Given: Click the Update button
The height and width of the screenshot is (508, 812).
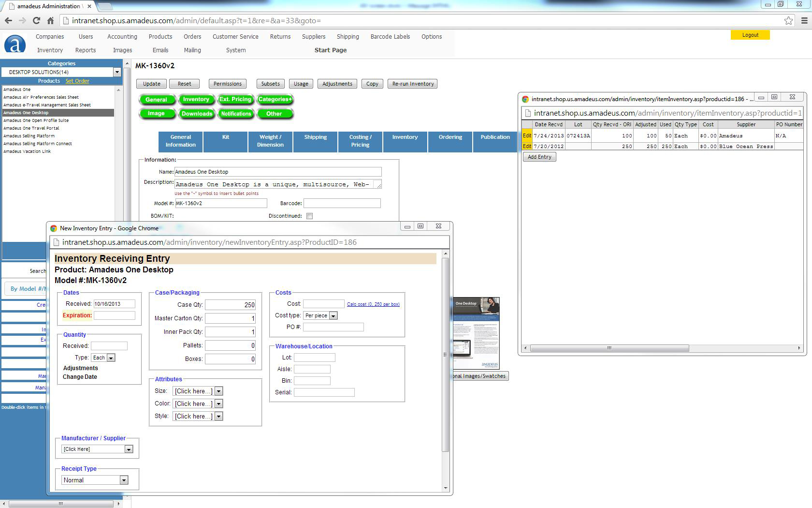Looking at the screenshot, I should (x=151, y=84).
